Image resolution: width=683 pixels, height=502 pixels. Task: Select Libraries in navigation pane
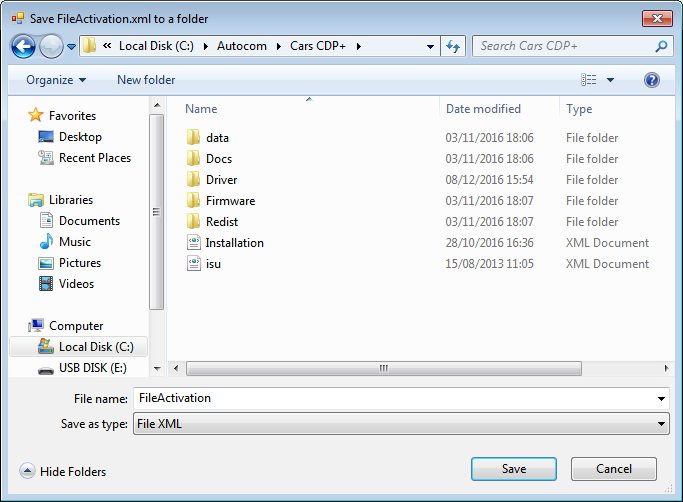(71, 200)
